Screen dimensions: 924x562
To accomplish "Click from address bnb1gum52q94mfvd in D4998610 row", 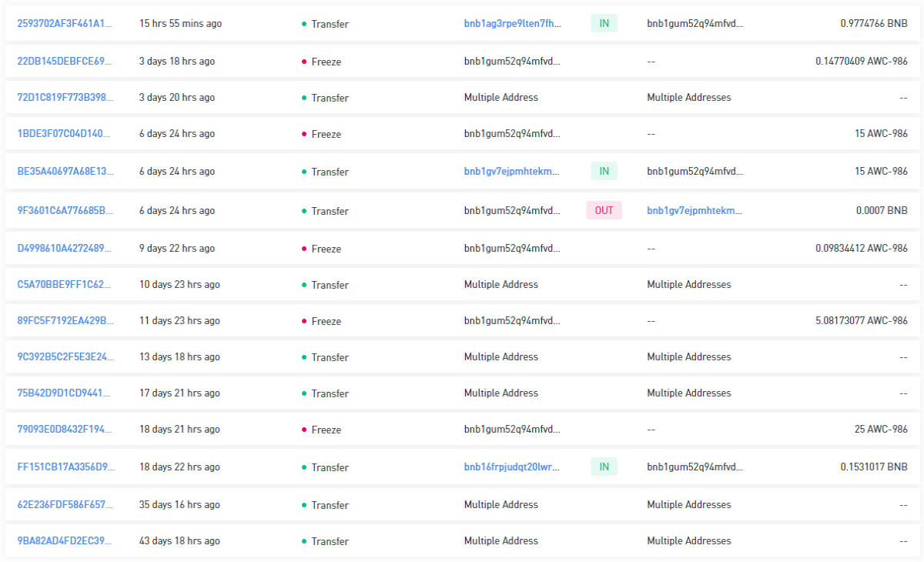I will pyautogui.click(x=513, y=249).
